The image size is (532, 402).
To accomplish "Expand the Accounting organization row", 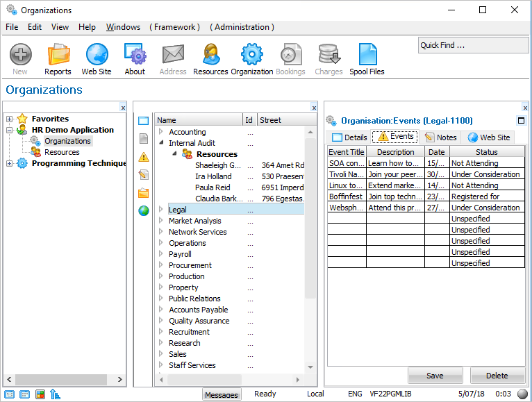I will pos(161,132).
